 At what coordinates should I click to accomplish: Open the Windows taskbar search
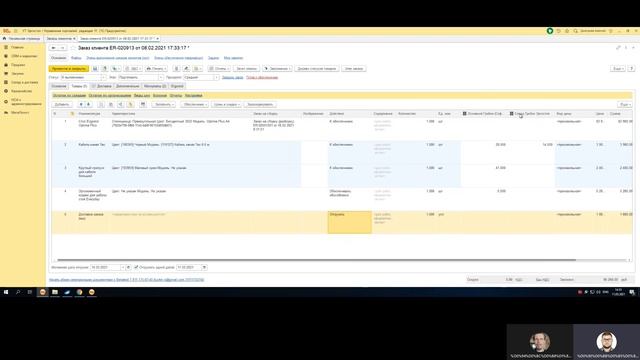(x=18, y=292)
